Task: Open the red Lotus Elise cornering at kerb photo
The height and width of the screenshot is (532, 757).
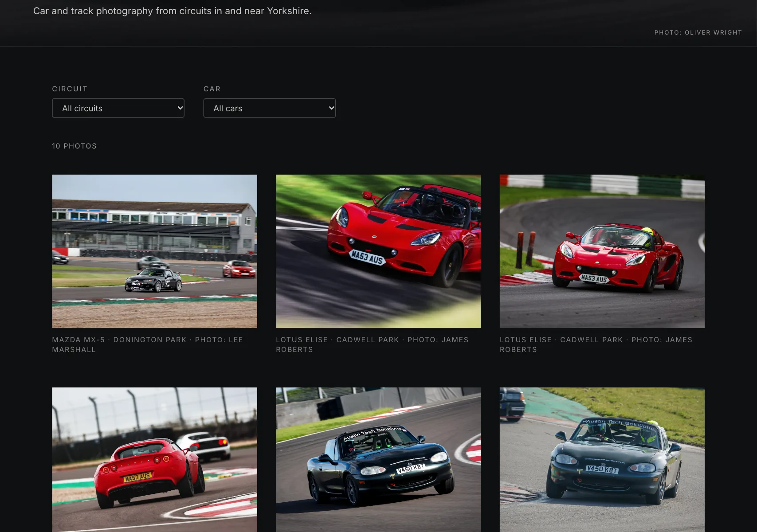Action: point(602,251)
